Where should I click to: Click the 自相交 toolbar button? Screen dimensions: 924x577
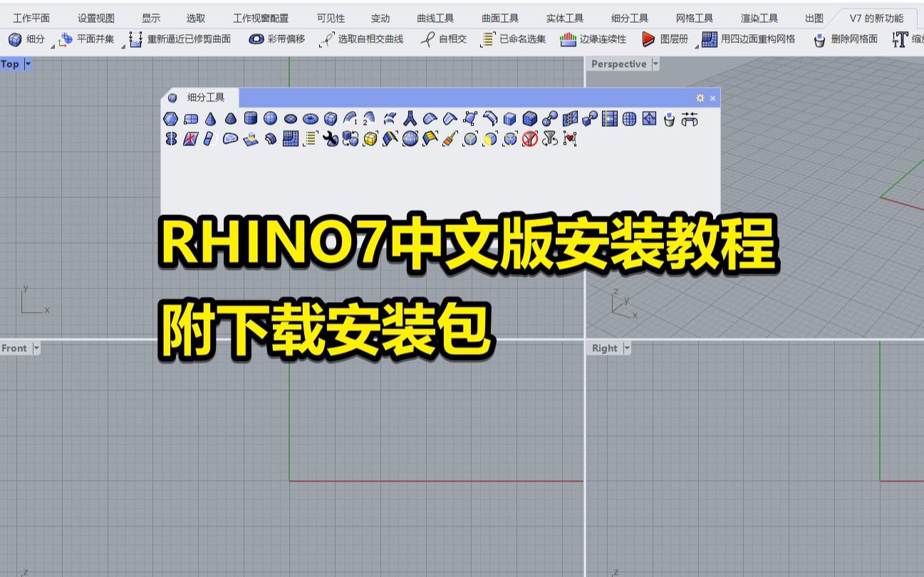[444, 39]
